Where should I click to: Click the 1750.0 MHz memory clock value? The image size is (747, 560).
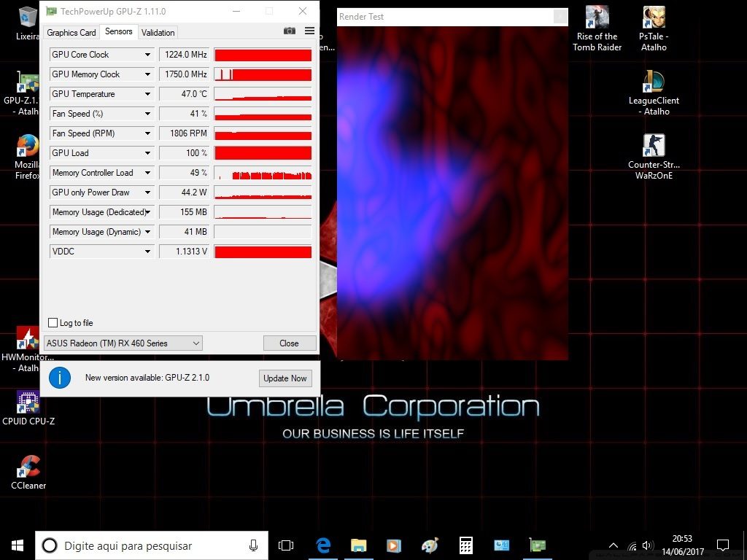coord(185,74)
